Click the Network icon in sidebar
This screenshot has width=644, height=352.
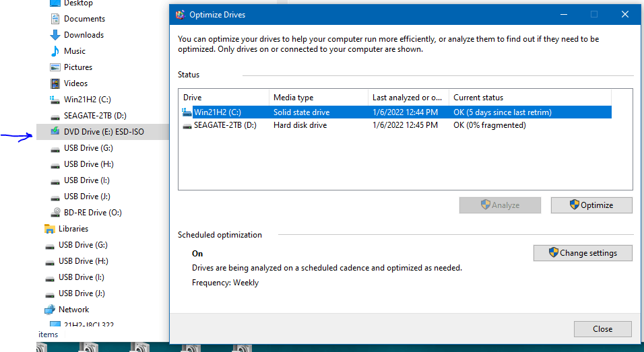pyautogui.click(x=50, y=310)
